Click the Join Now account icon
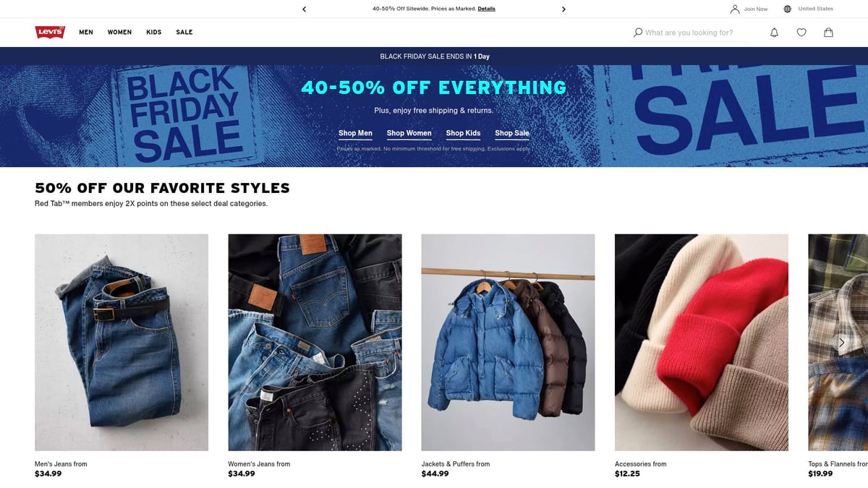 point(735,9)
